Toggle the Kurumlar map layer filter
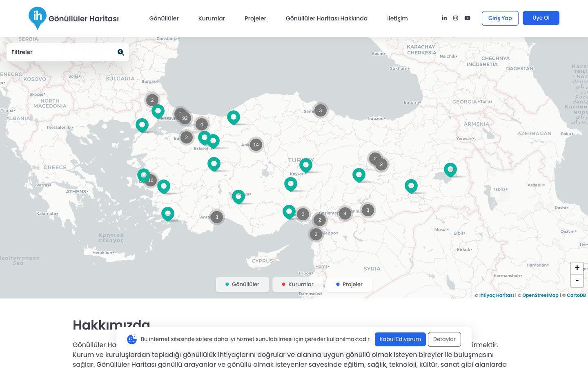Viewport: 588px width, 368px height. (298, 285)
